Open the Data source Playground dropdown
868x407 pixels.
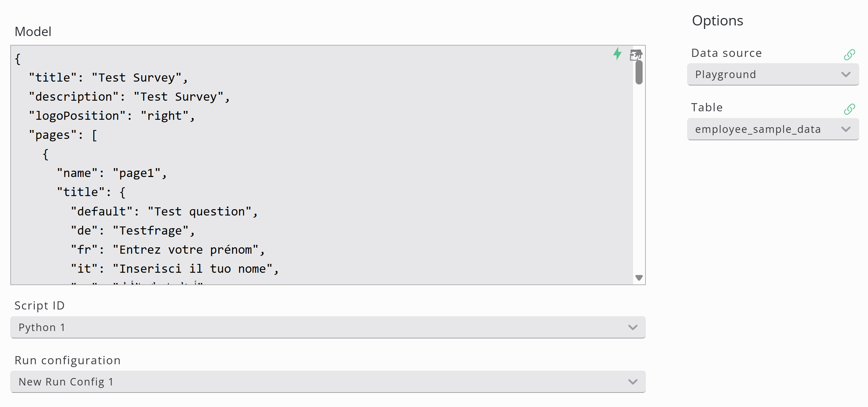[x=773, y=75]
